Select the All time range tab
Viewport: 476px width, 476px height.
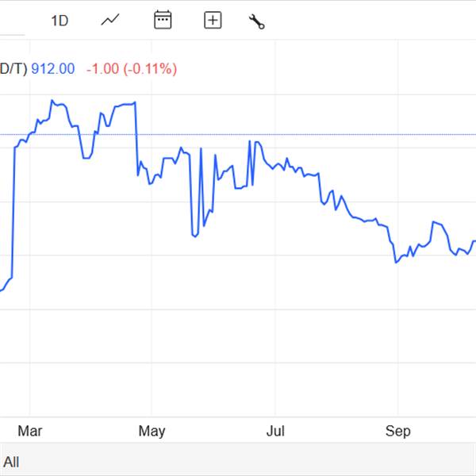tap(11, 462)
